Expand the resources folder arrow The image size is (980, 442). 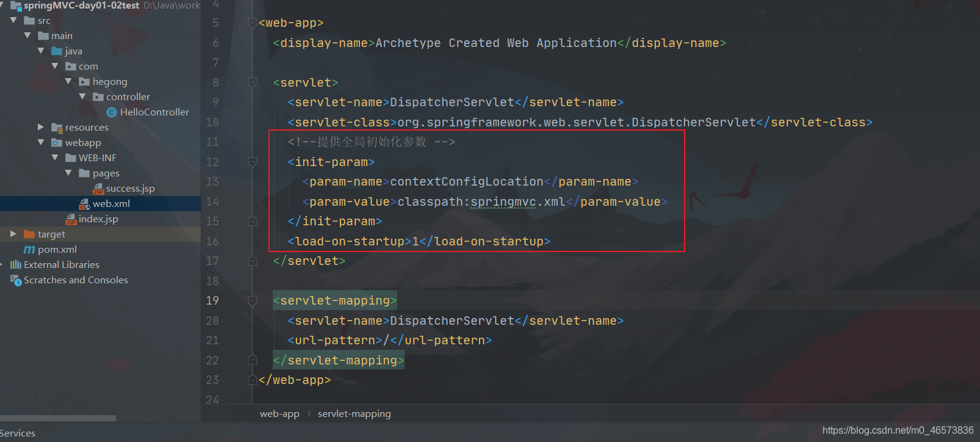[x=41, y=127]
